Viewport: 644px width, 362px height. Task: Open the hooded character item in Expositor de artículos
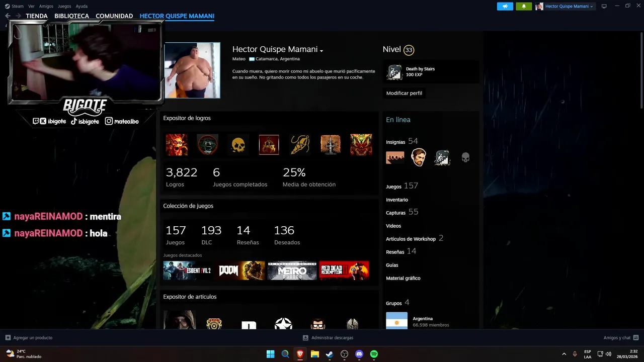pyautogui.click(x=180, y=320)
